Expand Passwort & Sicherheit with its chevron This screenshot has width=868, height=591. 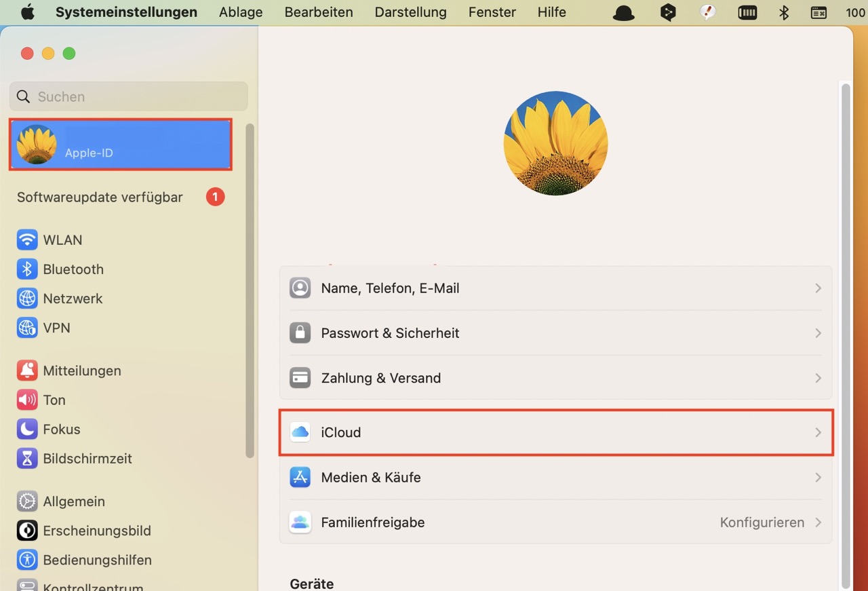(818, 333)
